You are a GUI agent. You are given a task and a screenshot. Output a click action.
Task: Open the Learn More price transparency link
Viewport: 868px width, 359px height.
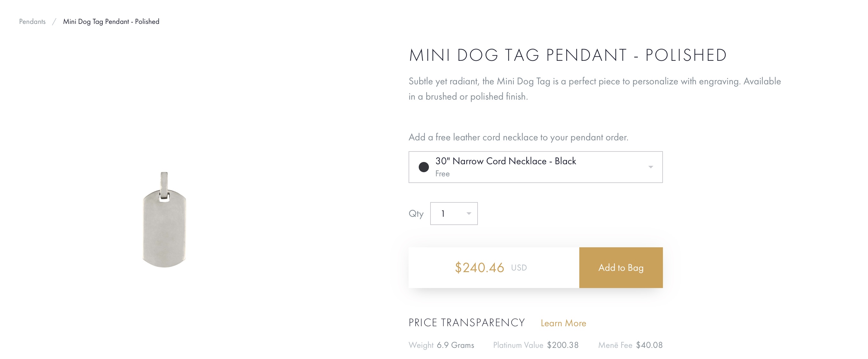coord(563,323)
